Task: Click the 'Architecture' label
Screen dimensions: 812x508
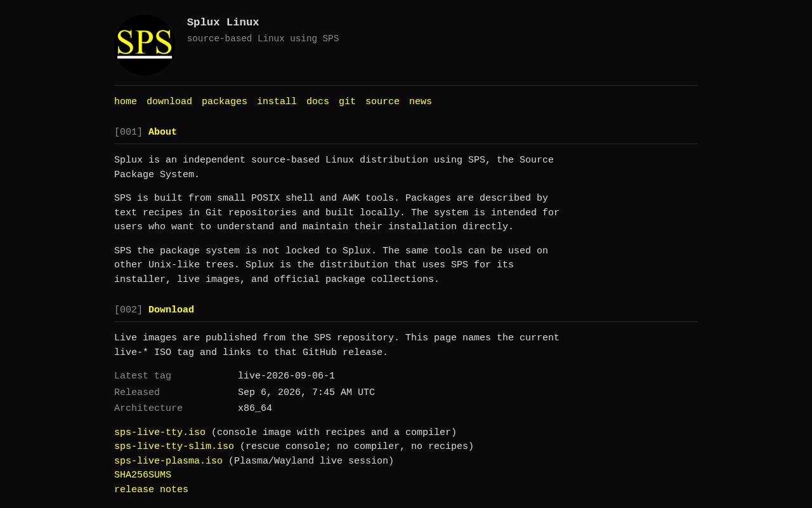Action: point(148,408)
